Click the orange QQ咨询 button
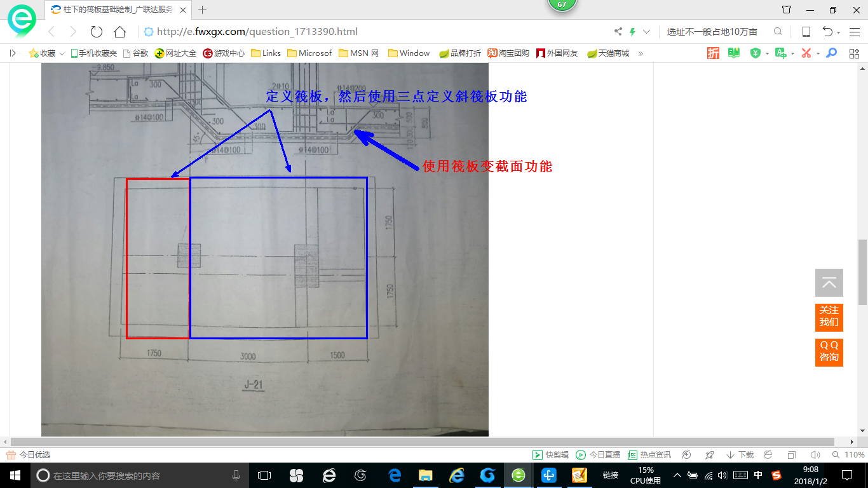 (829, 352)
